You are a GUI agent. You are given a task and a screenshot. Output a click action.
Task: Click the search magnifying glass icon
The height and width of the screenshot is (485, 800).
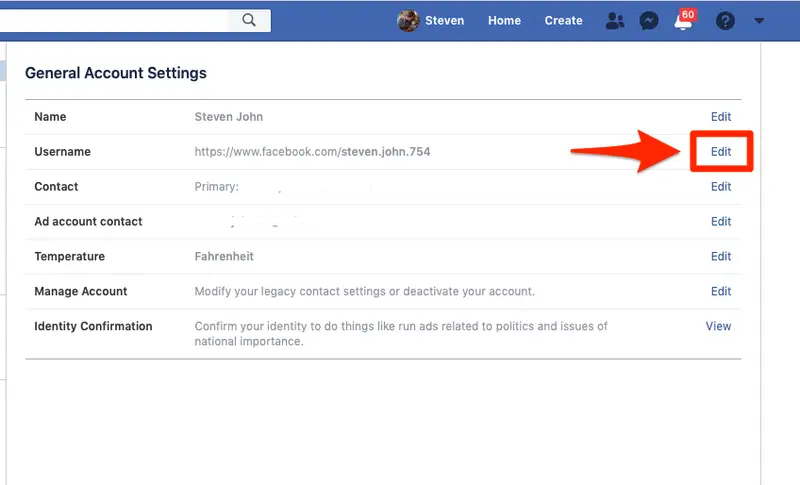pyautogui.click(x=250, y=20)
